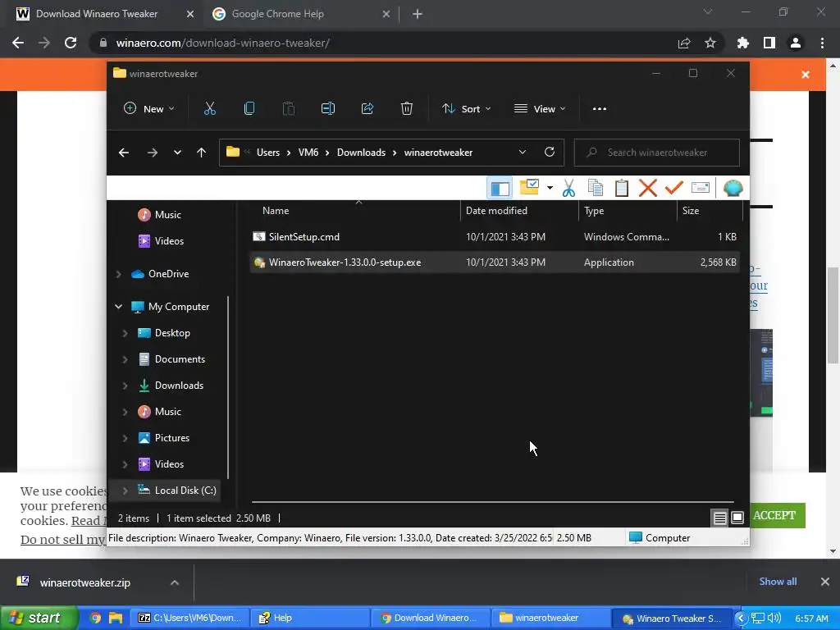Expand the Local Disk (C:) node

tap(125, 491)
